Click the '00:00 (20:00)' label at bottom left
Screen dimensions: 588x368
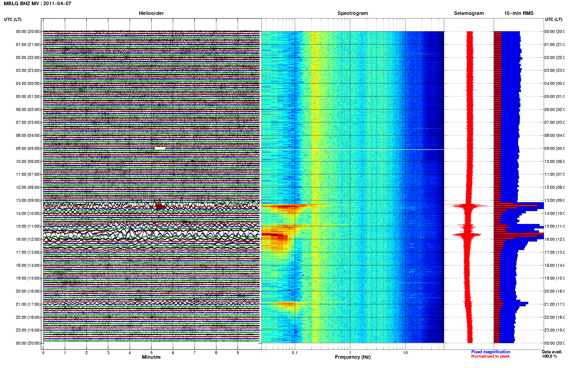28,343
